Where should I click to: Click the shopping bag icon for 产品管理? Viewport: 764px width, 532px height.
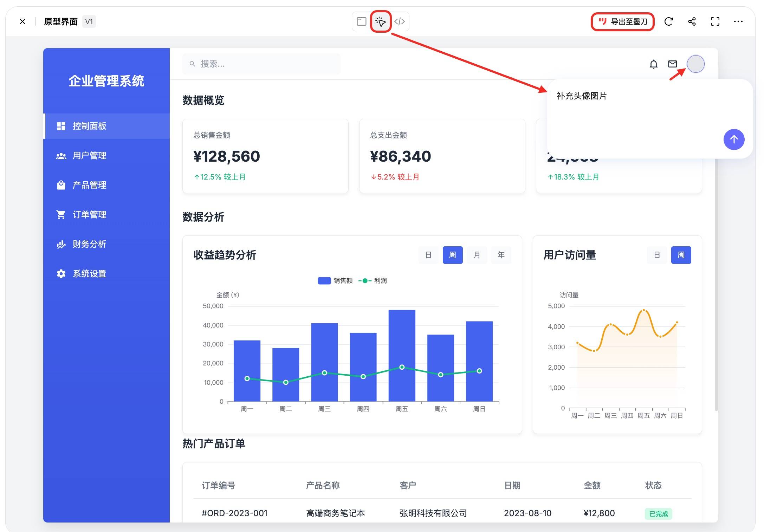pyautogui.click(x=61, y=185)
